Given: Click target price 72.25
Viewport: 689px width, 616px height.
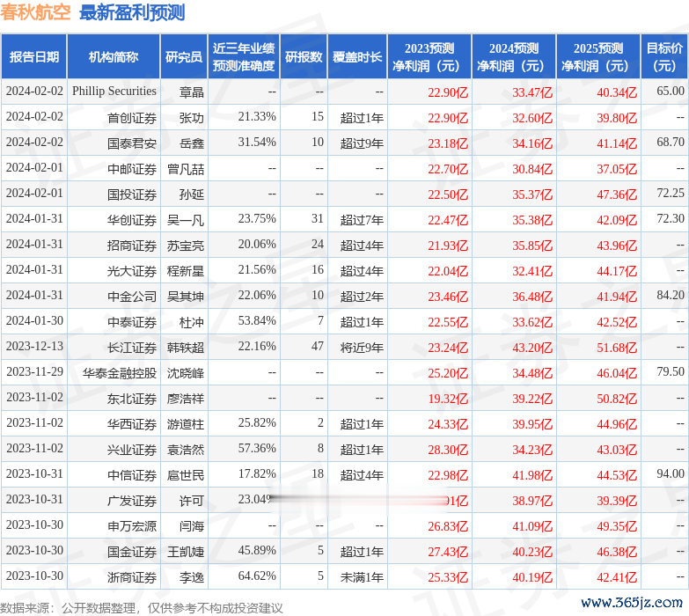Looking at the screenshot, I should pos(671,193).
